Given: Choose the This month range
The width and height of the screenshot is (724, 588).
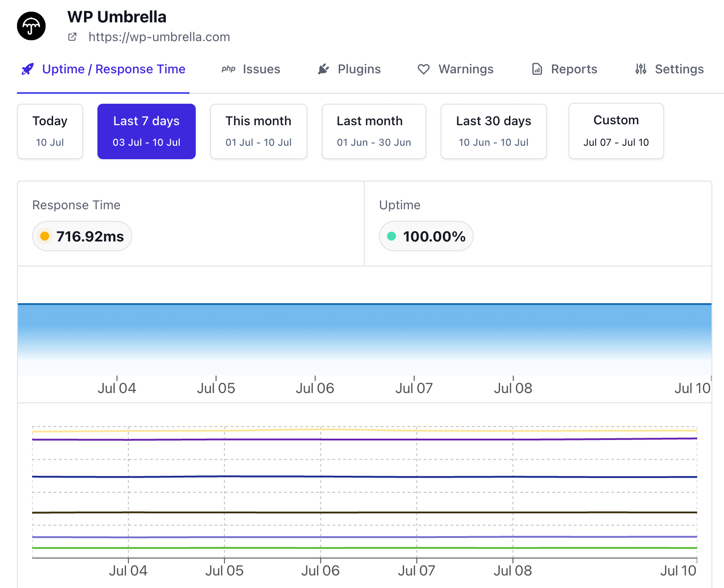Looking at the screenshot, I should [259, 131].
